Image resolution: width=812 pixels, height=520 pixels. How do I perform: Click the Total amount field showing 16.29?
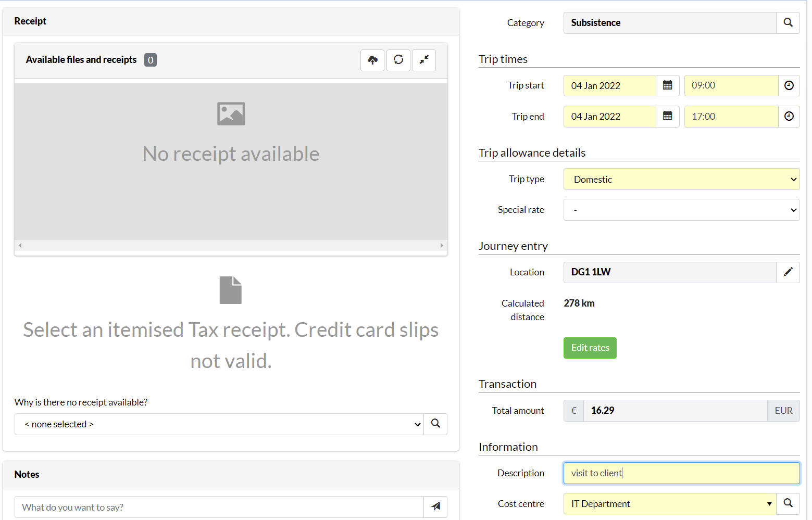[x=675, y=411]
